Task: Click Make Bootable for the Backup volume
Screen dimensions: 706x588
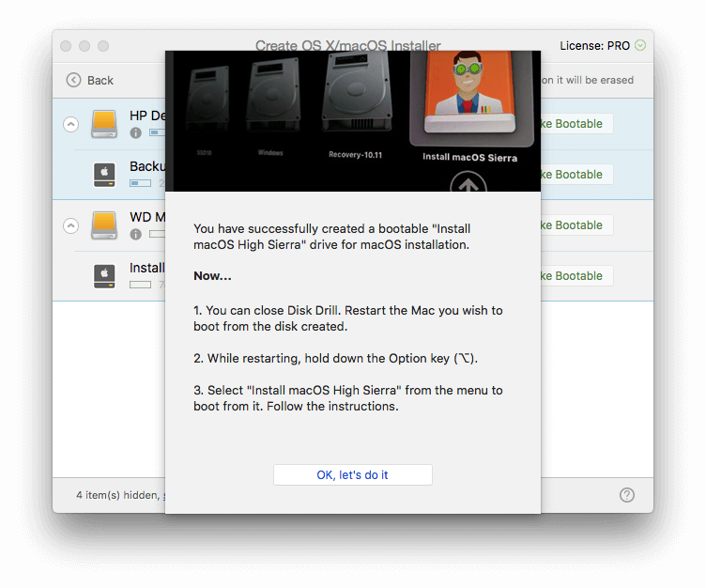Action: [x=576, y=175]
